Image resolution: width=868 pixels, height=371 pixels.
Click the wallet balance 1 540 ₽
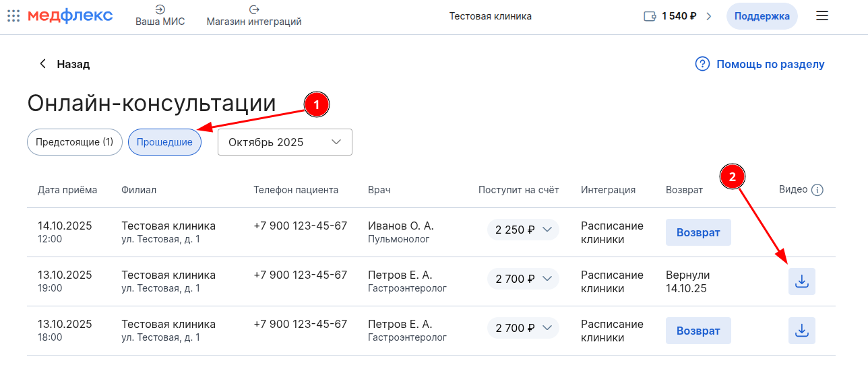pyautogui.click(x=677, y=16)
